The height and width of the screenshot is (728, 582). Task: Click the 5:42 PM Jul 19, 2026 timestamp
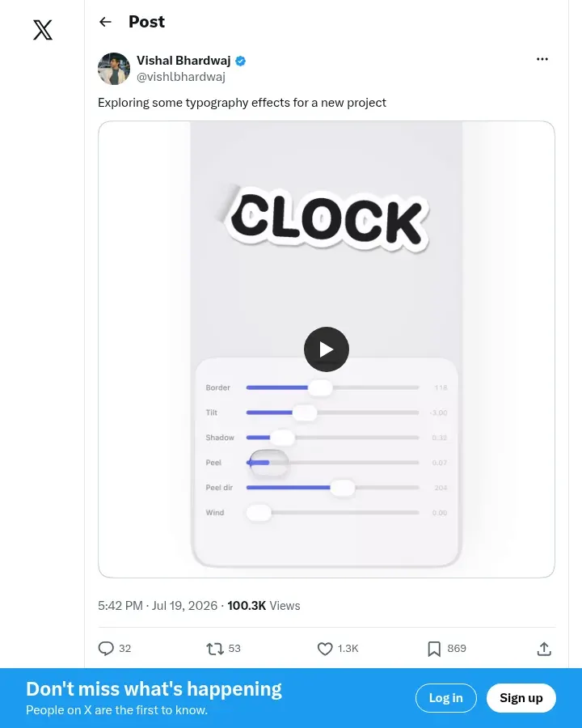tap(158, 605)
